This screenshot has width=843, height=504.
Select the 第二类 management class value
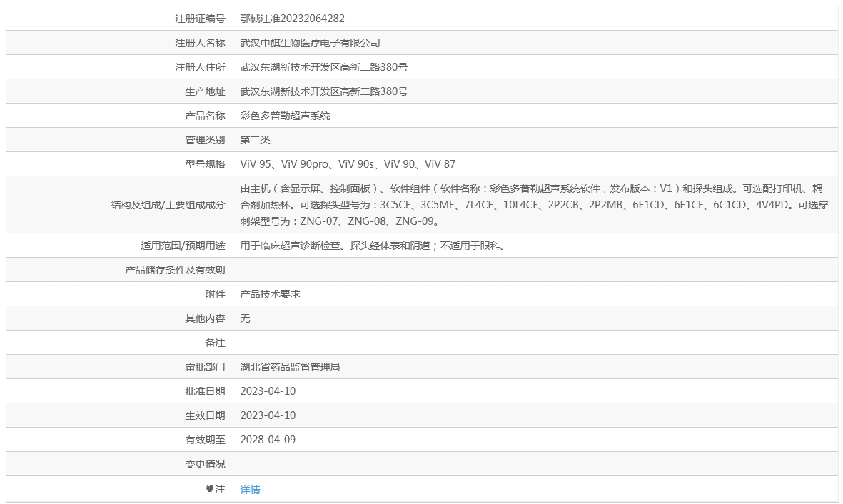tap(255, 140)
